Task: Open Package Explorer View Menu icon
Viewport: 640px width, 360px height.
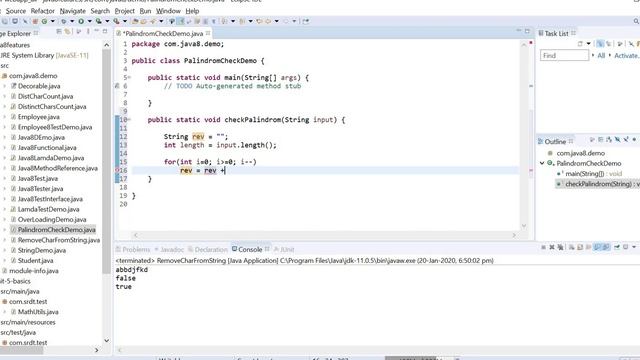Action: 88,31
